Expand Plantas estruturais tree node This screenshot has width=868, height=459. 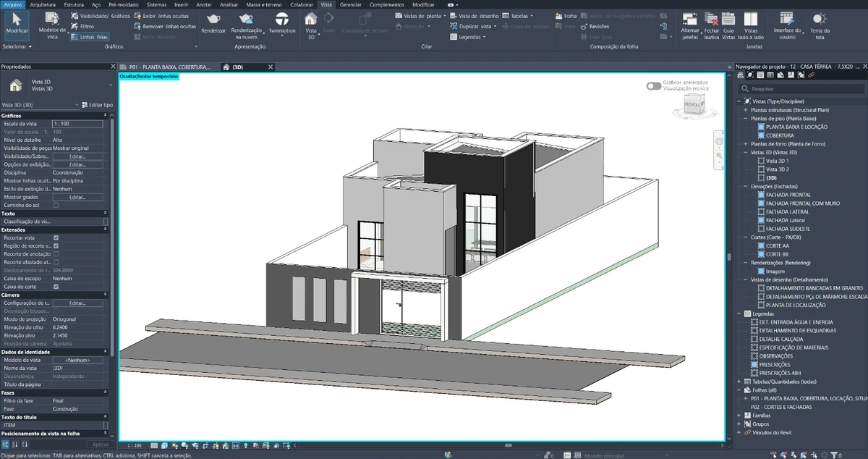coord(746,110)
